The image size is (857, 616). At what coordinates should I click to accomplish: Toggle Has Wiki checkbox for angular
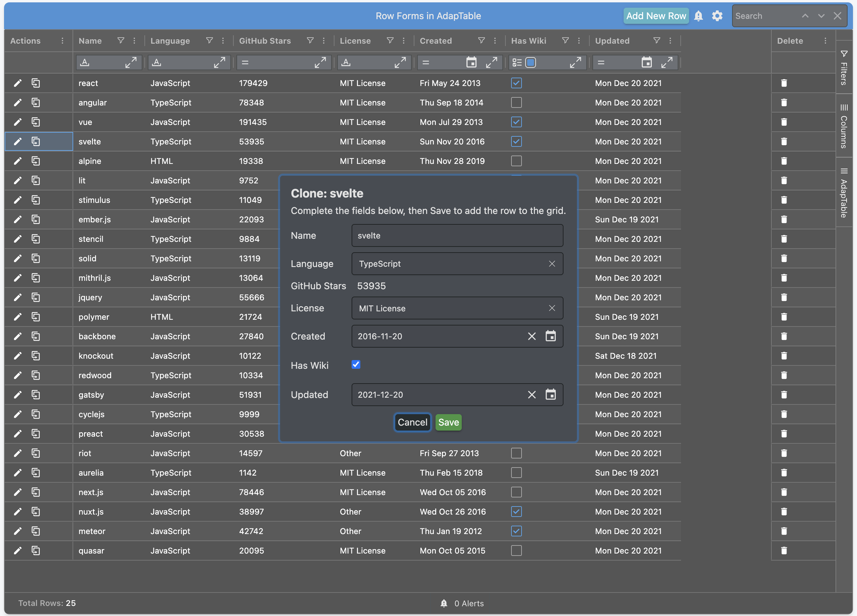click(x=516, y=102)
